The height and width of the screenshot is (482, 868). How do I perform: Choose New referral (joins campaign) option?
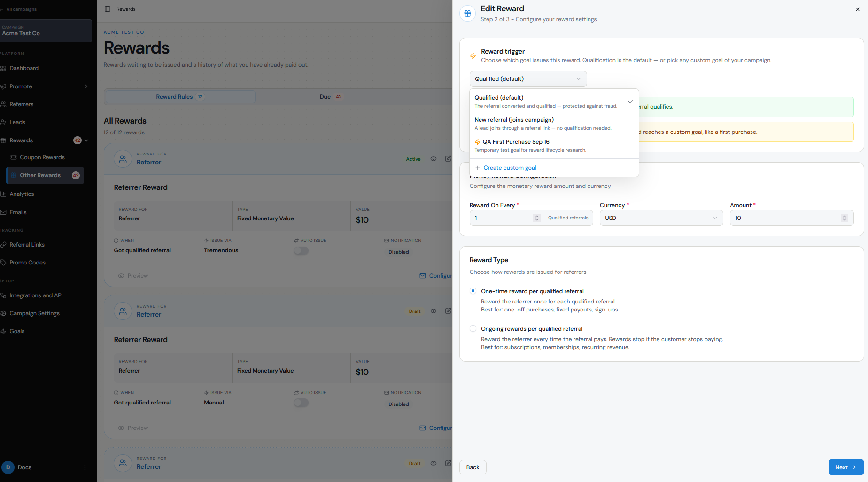[554, 124]
